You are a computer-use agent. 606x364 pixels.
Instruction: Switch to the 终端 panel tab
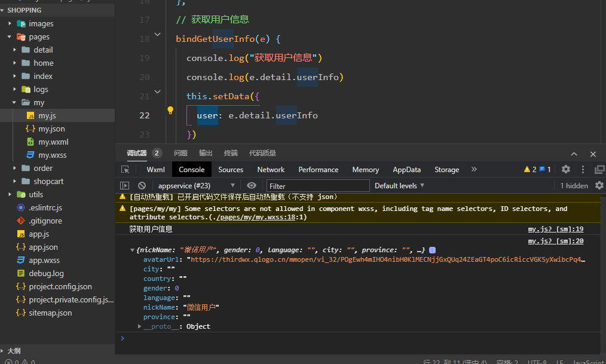tap(231, 154)
